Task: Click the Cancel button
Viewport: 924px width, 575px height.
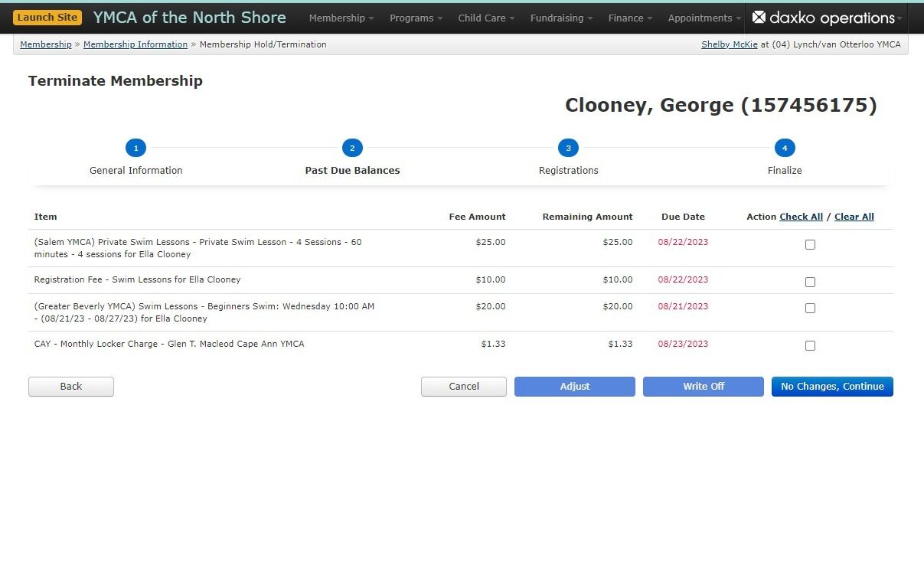Action: (464, 387)
